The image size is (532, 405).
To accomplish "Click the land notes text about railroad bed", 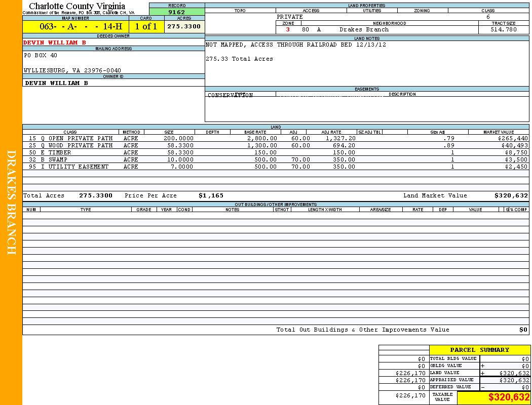I will (x=295, y=45).
